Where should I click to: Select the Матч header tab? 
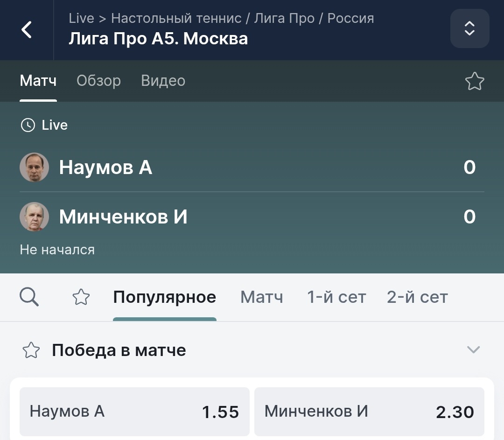38,81
